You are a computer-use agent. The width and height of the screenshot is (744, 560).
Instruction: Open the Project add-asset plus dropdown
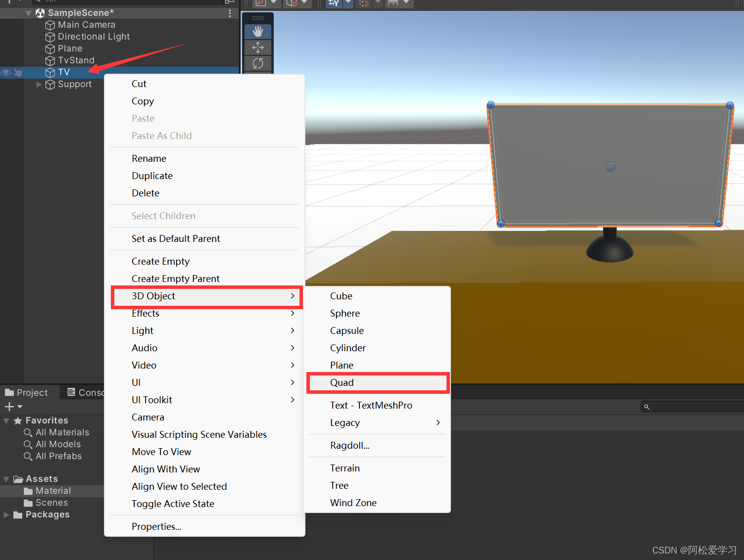[13, 407]
